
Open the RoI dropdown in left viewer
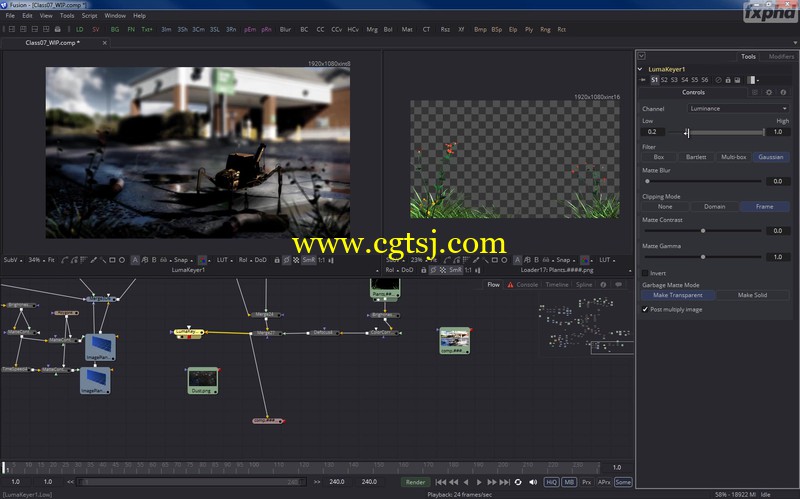pyautogui.click(x=244, y=260)
